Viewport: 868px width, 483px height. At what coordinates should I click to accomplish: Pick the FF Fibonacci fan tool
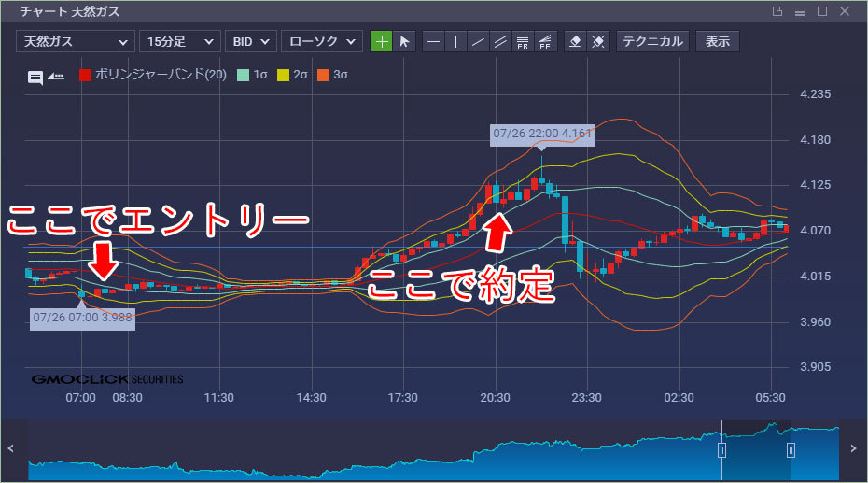[x=545, y=41]
